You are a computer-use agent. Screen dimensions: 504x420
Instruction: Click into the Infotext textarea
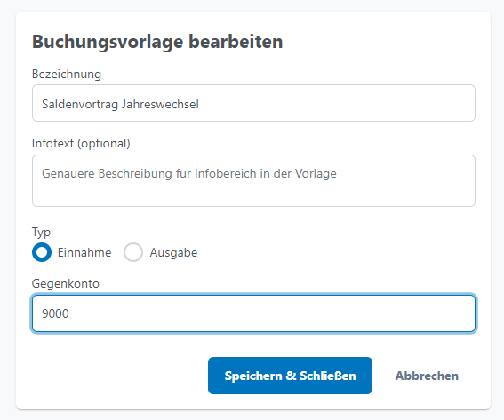tap(253, 181)
